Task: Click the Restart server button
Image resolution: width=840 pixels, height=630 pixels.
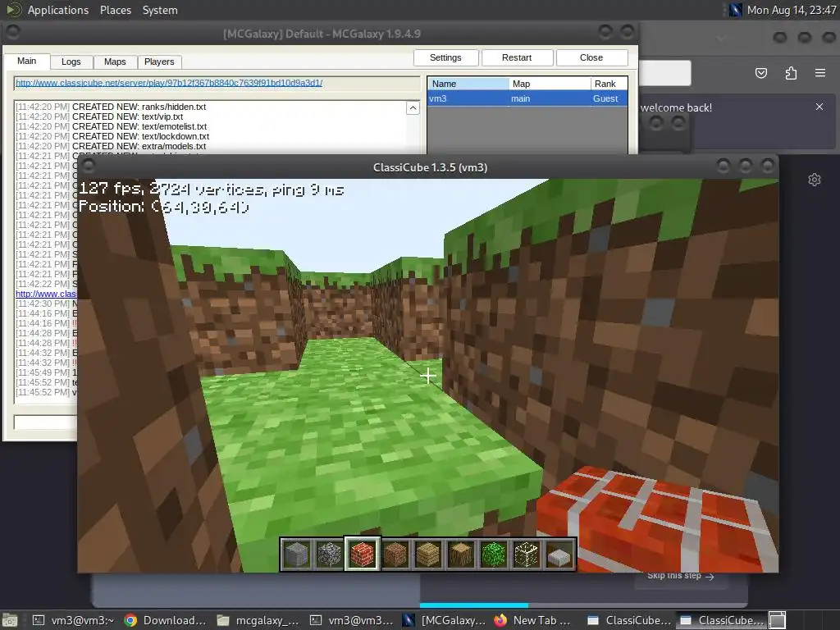Action: 517,57
